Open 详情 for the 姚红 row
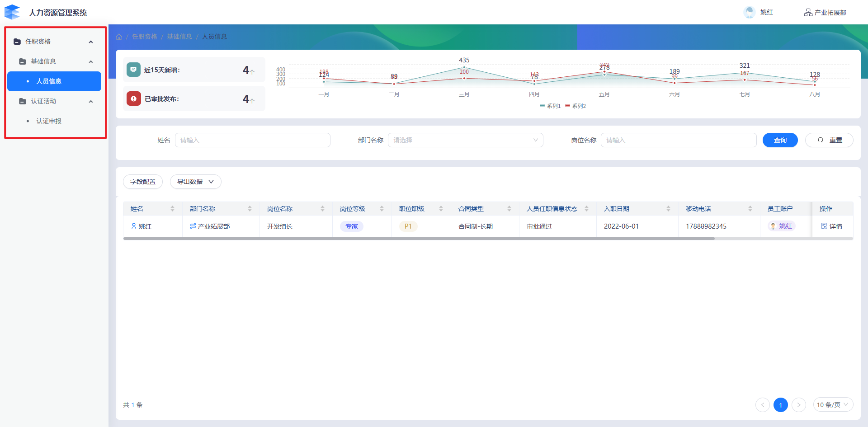 point(831,226)
